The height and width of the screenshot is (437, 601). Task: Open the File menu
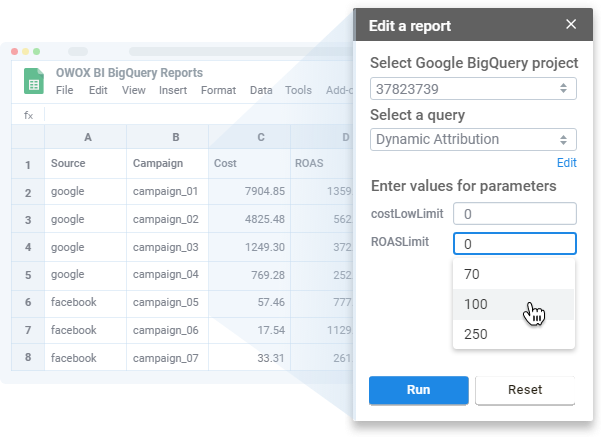pos(65,90)
